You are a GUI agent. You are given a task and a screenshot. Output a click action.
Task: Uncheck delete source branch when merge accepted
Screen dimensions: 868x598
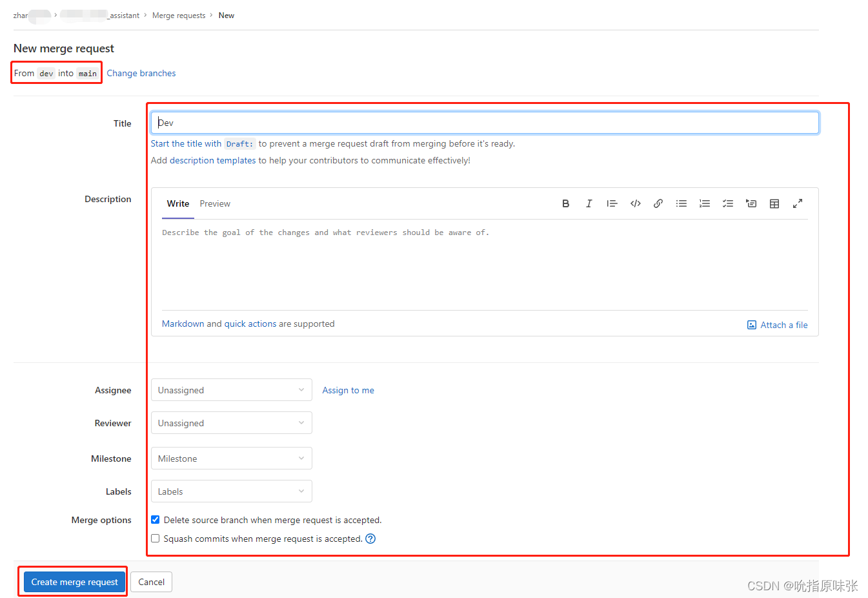pos(155,519)
